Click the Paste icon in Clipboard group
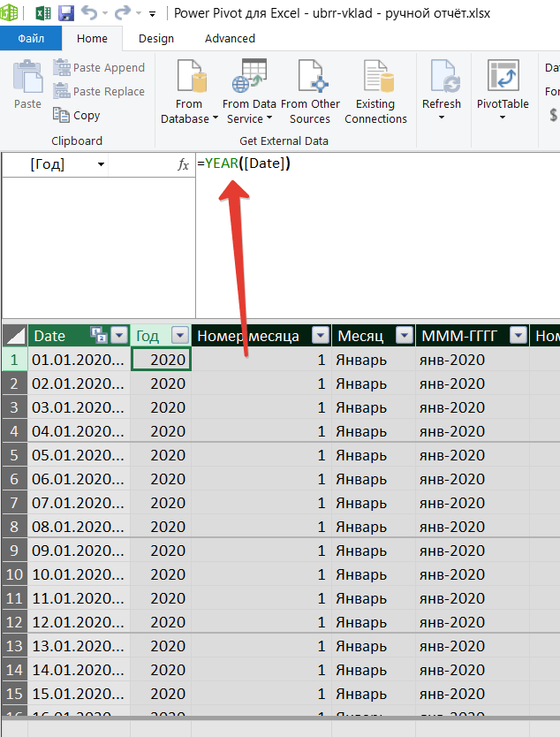 pos(27,78)
